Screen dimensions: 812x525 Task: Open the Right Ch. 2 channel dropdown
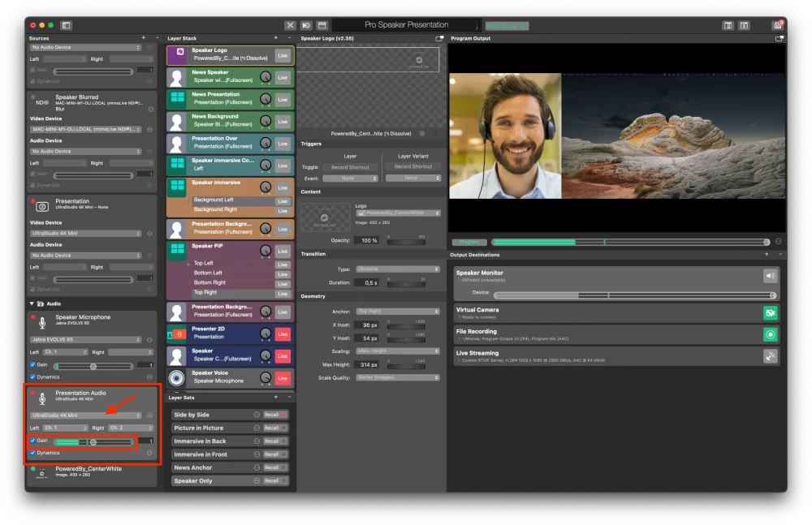click(131, 428)
